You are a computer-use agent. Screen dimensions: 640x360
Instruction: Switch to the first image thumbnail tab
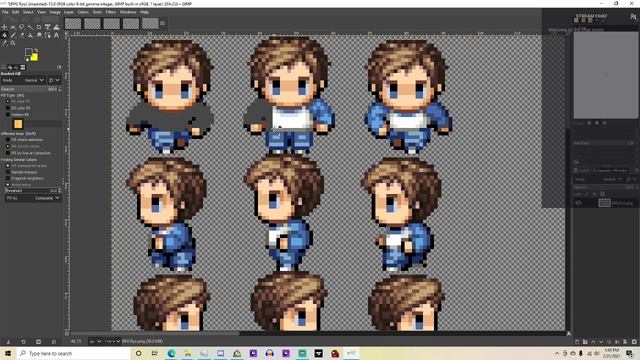73,24
